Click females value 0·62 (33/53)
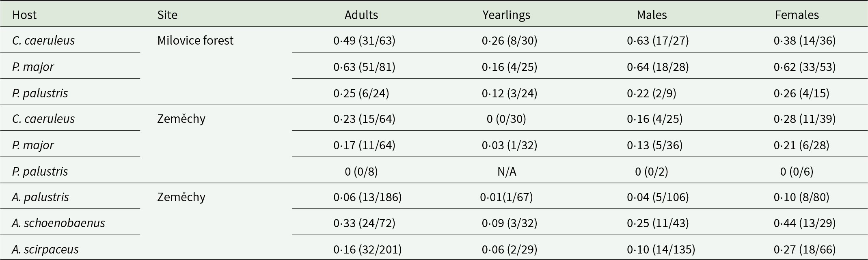This screenshot has height=260, width=868. pos(805,67)
